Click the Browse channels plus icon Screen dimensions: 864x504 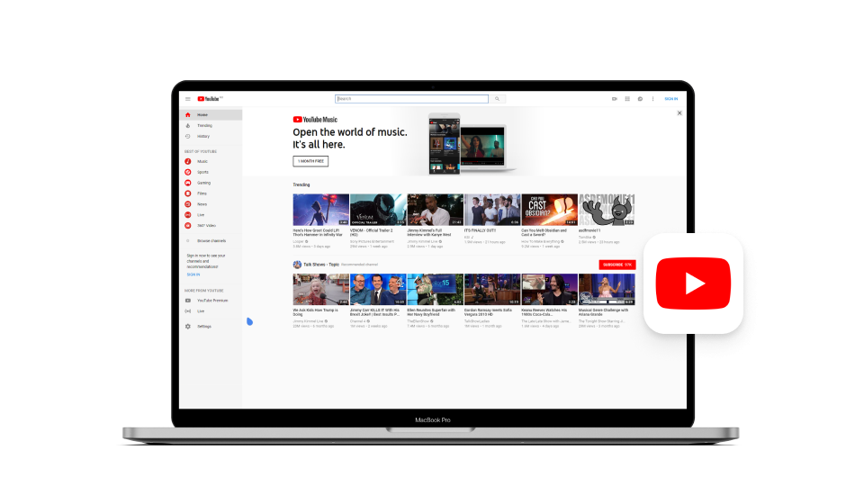[x=188, y=241]
